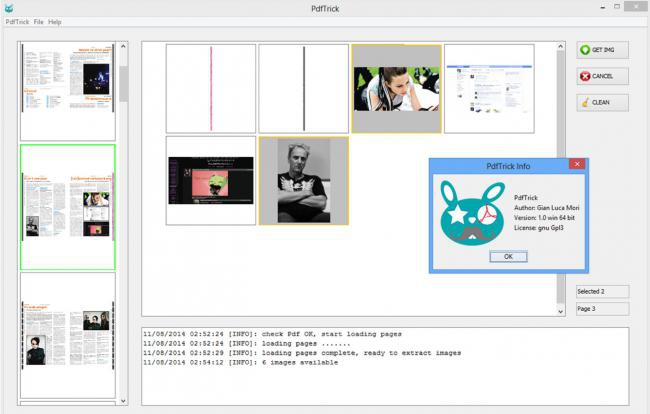
Task: Minimize the PdfTrick window
Action: tap(602, 7)
